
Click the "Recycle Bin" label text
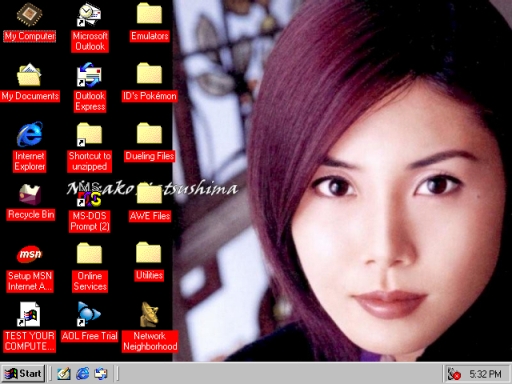(31, 215)
